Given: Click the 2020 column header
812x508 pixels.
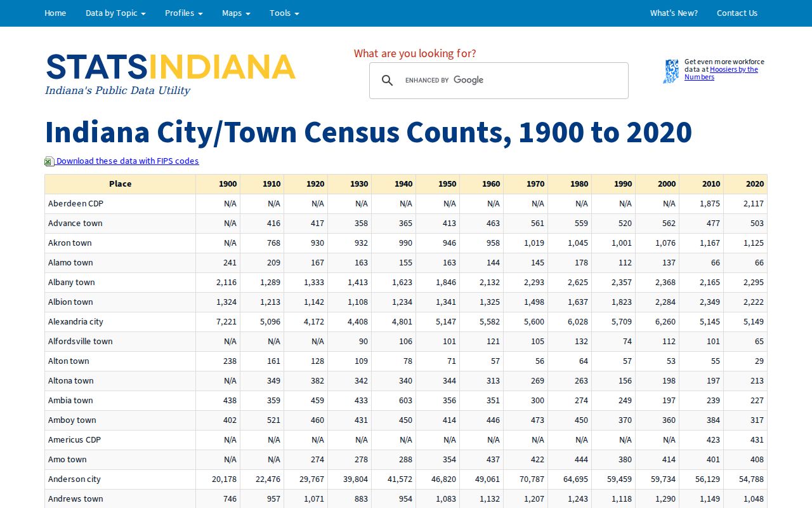Looking at the screenshot, I should (745, 184).
